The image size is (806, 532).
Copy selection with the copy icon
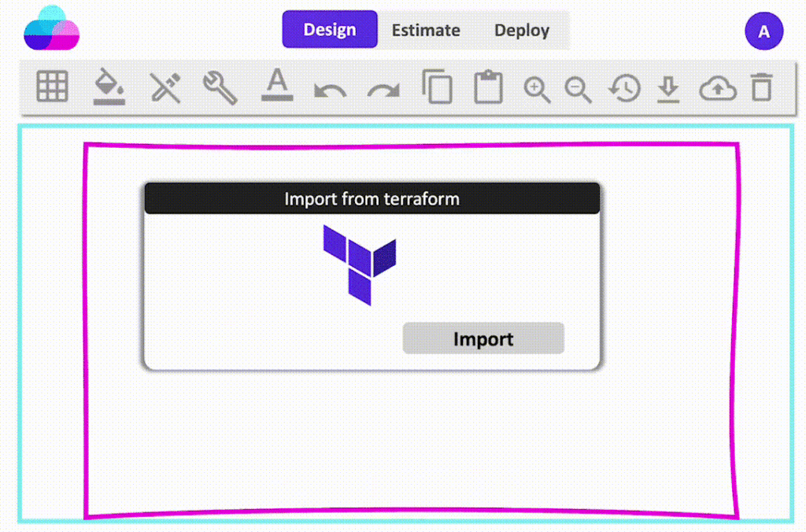(x=437, y=87)
